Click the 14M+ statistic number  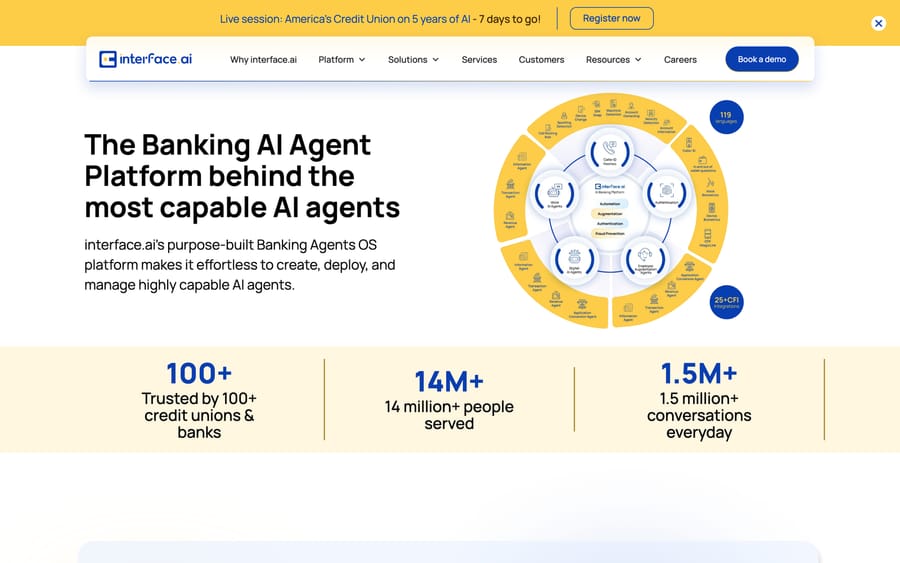pos(449,382)
